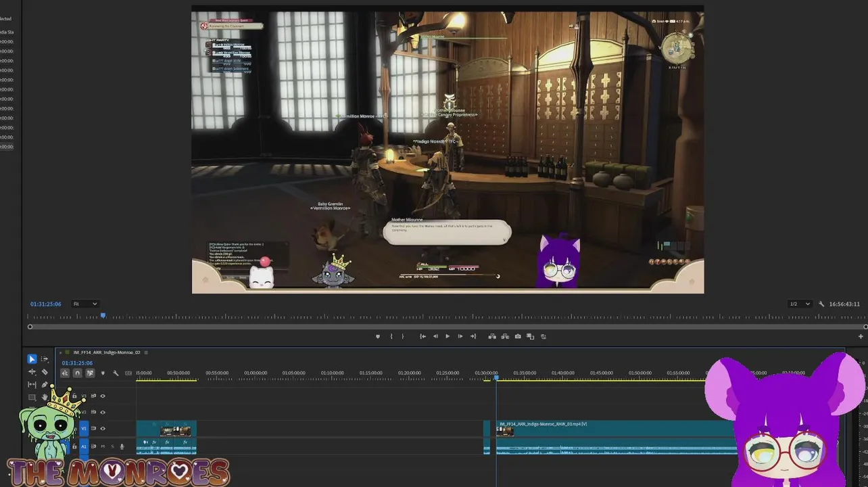Hide the V2 track output
Viewport: 868px width, 487px height.
tap(103, 413)
